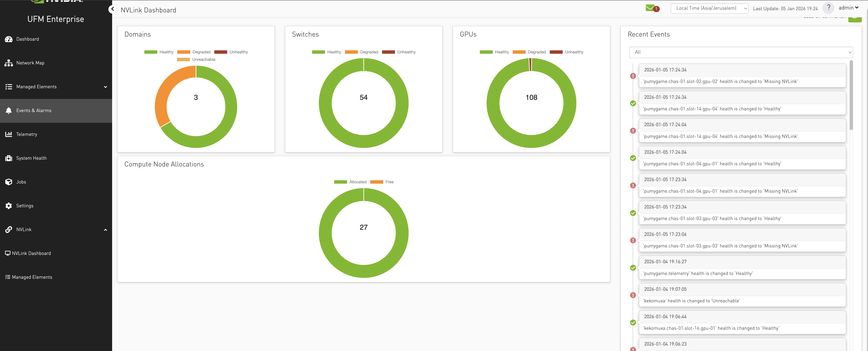Toggle Degraded series in Switches chart legend

[x=362, y=52]
